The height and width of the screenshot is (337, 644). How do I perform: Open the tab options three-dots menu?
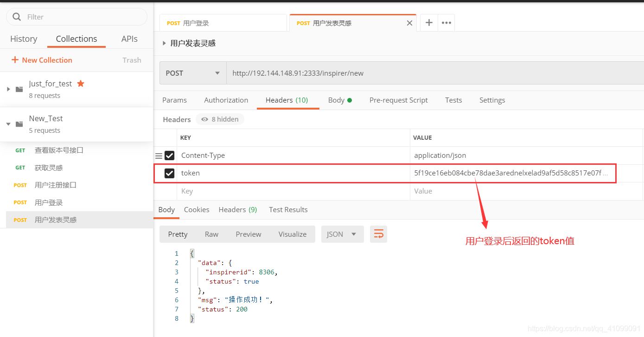click(446, 23)
